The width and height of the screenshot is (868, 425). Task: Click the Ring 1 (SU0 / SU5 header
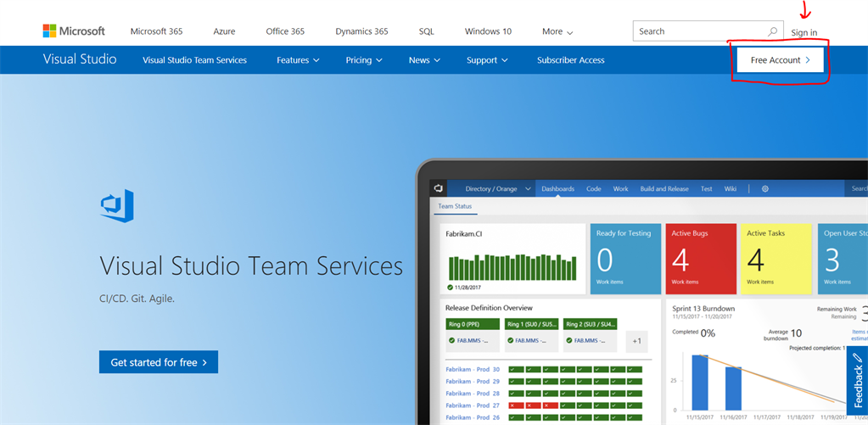pyautogui.click(x=531, y=324)
